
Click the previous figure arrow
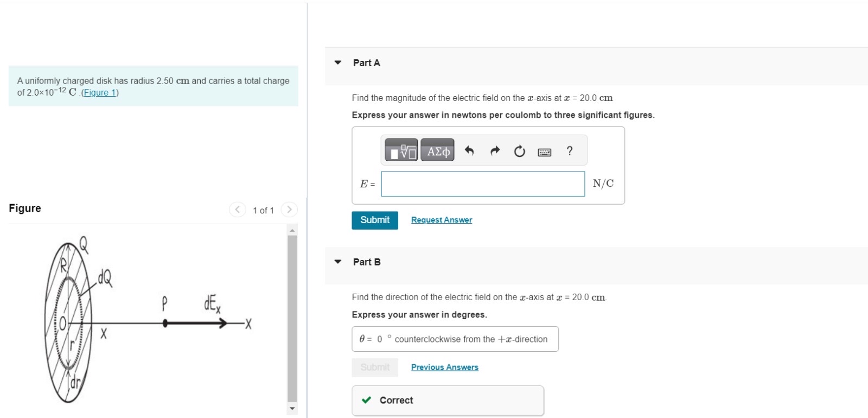coord(237,210)
